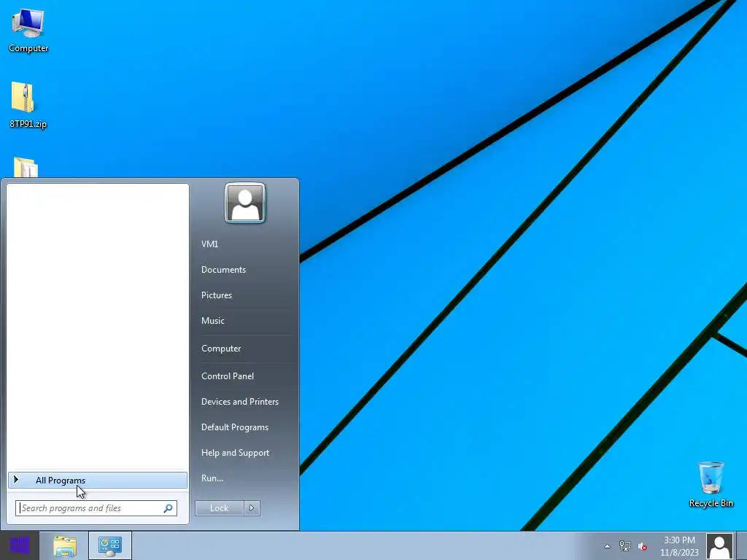The width and height of the screenshot is (747, 560).
Task: Open Help and Support
Action: 235,453
